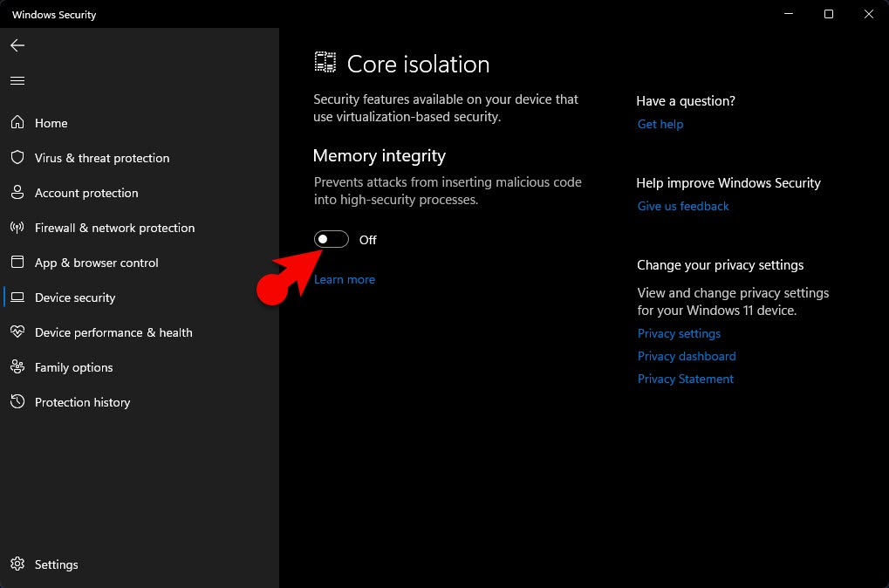889x588 pixels.
Task: Close the Windows Security window
Action: [x=869, y=14]
